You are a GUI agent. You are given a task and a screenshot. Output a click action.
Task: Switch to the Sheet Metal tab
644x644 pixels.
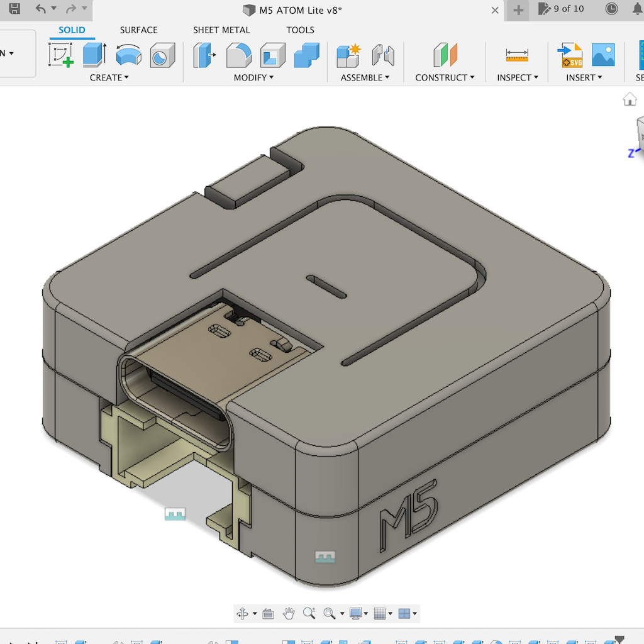(221, 30)
